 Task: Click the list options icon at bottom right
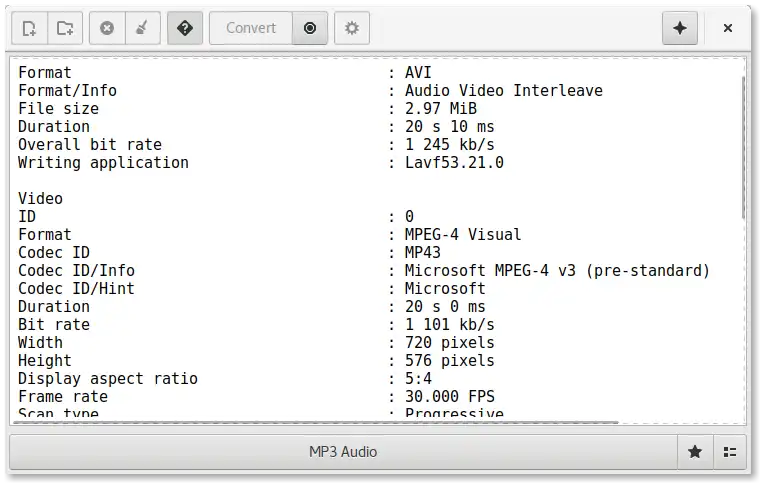[x=730, y=452]
